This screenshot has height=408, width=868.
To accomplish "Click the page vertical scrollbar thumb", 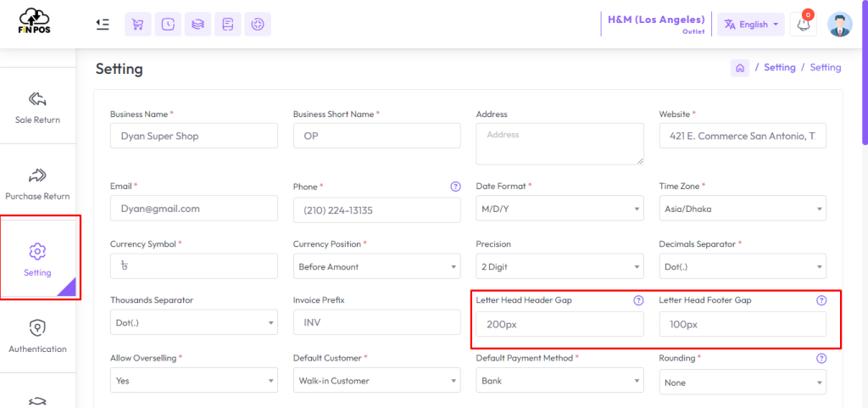I will pos(864,73).
